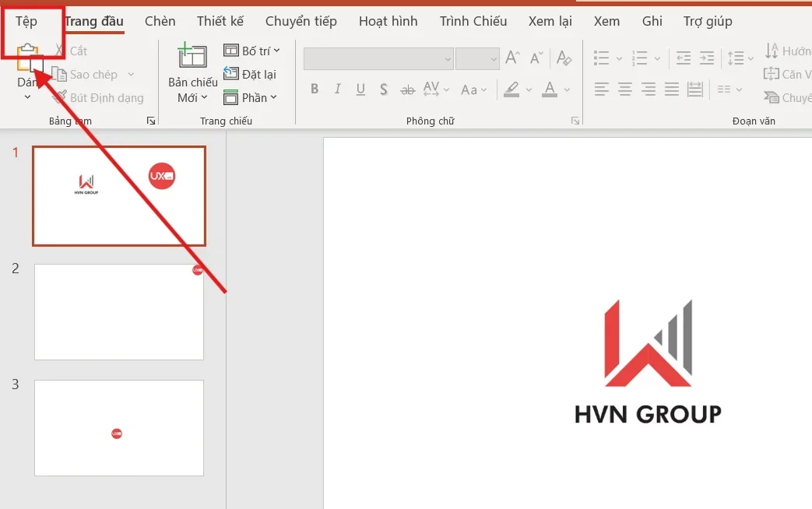Toggle italic formatting
This screenshot has width=812, height=509.
(x=338, y=89)
